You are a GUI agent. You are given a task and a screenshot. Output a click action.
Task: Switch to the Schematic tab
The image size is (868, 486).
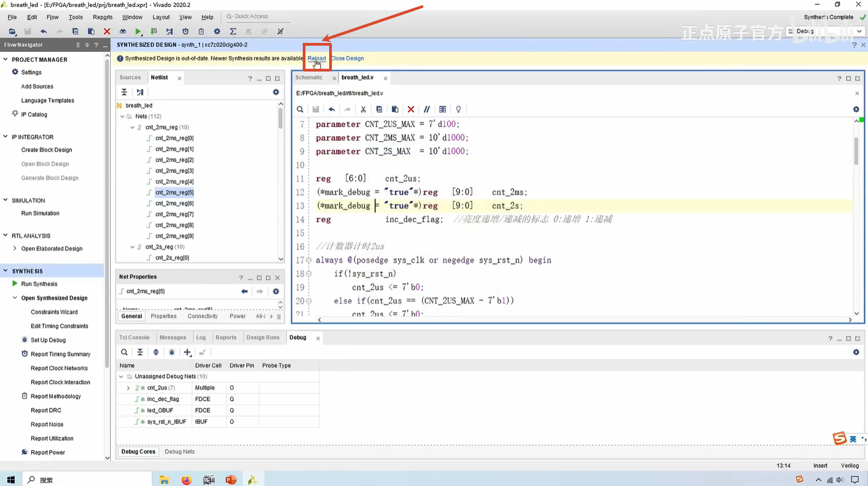coord(309,78)
